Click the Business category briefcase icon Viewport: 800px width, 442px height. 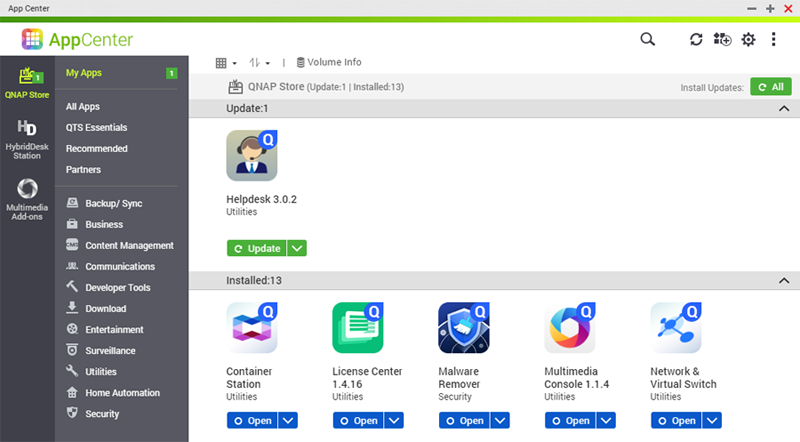coord(72,224)
